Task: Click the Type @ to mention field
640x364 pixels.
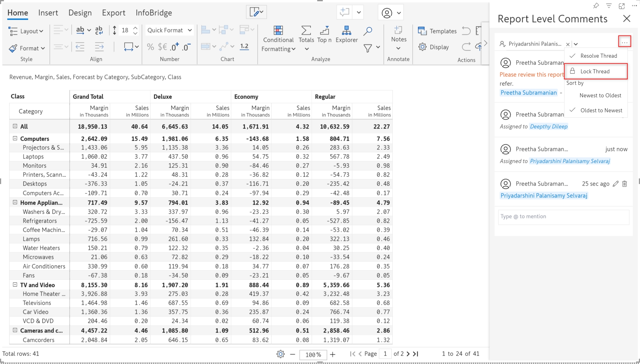Action: [x=563, y=217]
